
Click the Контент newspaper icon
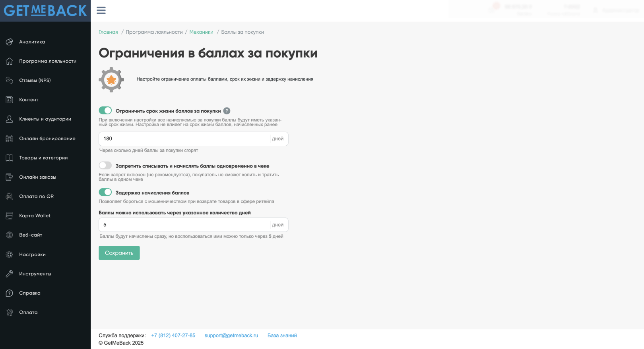(x=10, y=100)
